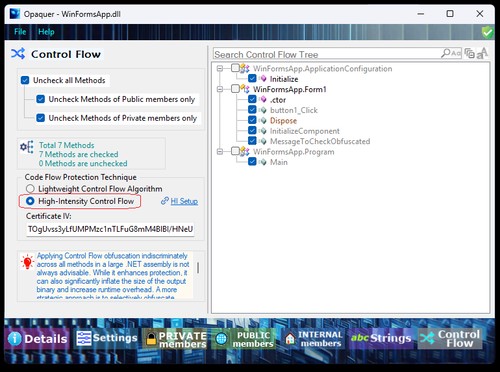
Task: Click the class icon of WinFormsApp.Program
Action: pos(245,152)
